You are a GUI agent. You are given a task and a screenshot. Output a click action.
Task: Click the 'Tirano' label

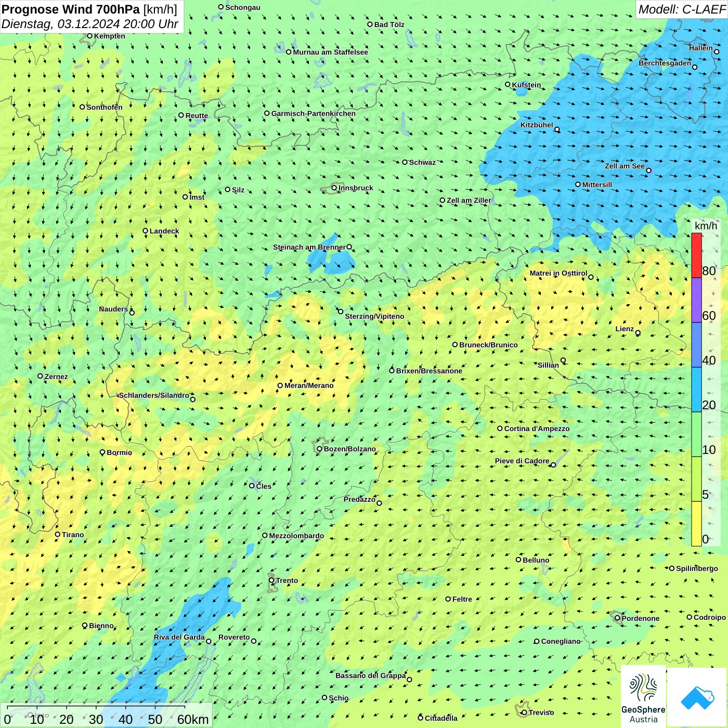tap(73, 535)
